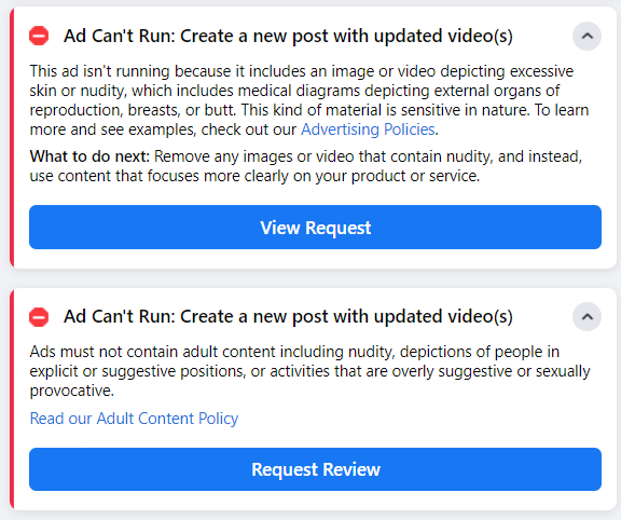This screenshot has height=520, width=622.
Task: Collapse the second Ad Can't Run card
Action: [587, 317]
